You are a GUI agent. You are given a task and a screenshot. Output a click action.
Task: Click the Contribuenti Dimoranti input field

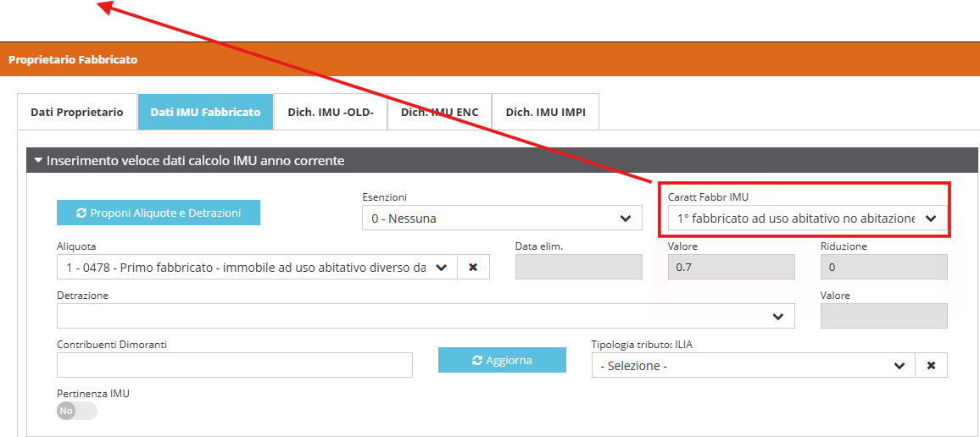click(x=234, y=365)
